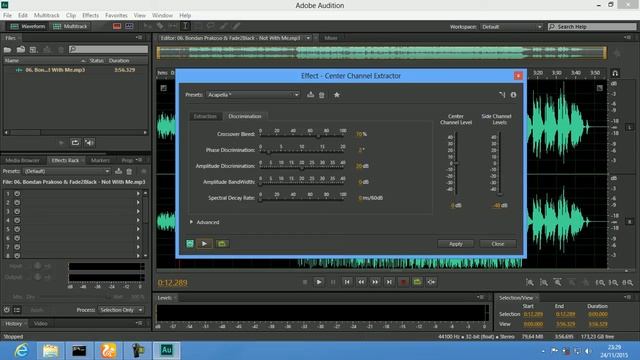Click the Files panel search field

pyautogui.click(x=108, y=49)
